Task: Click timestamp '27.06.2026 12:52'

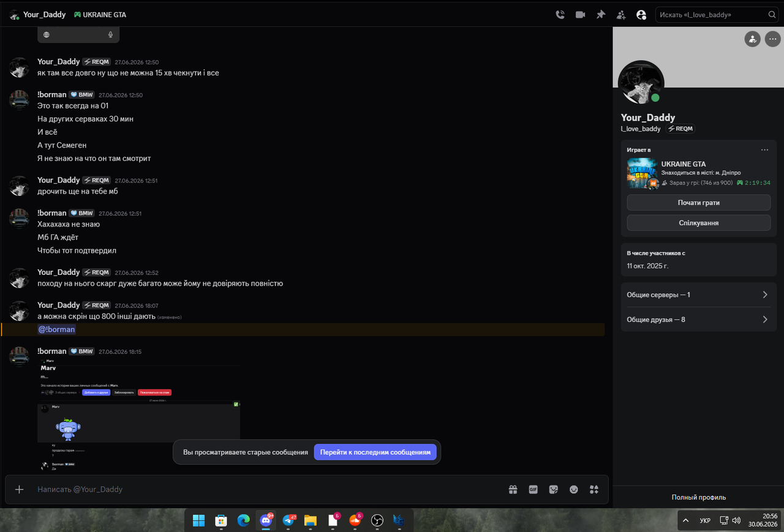Action: [137, 272]
